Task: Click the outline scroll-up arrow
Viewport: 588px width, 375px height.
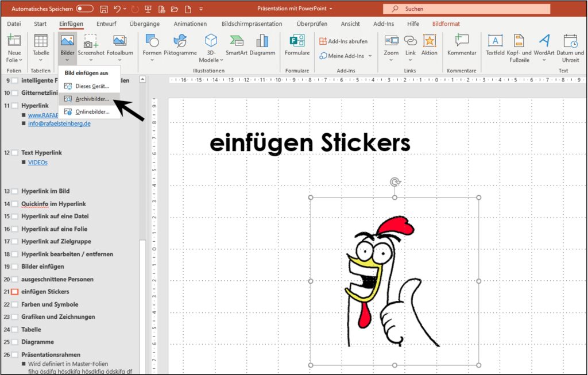Action: pyautogui.click(x=142, y=79)
